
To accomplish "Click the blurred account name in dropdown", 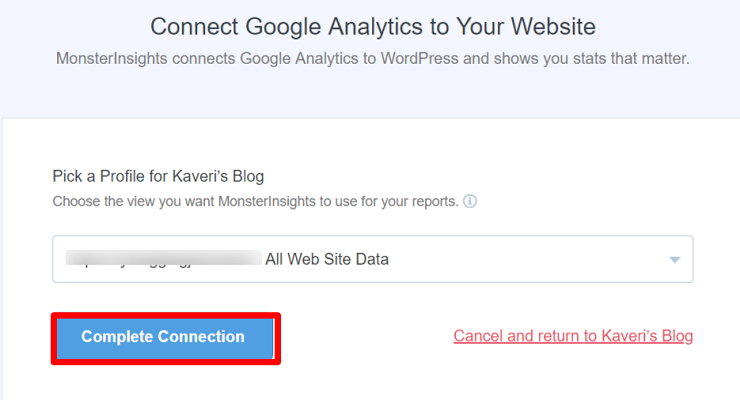I will pos(164,258).
